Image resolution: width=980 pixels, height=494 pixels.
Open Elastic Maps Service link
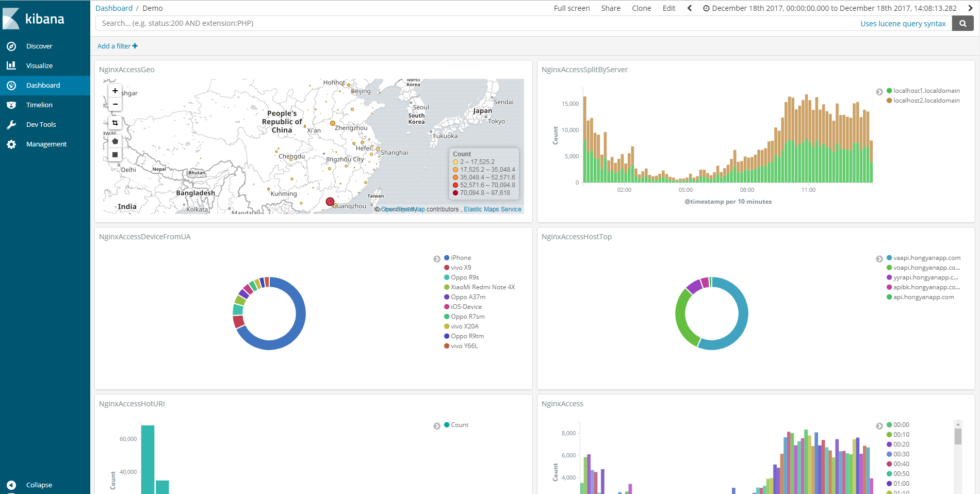(x=493, y=209)
